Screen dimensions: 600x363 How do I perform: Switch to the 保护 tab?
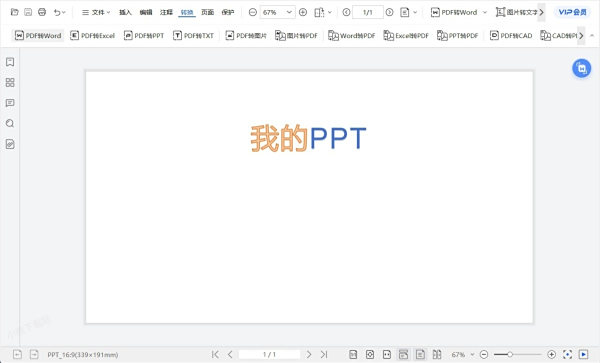coord(228,12)
